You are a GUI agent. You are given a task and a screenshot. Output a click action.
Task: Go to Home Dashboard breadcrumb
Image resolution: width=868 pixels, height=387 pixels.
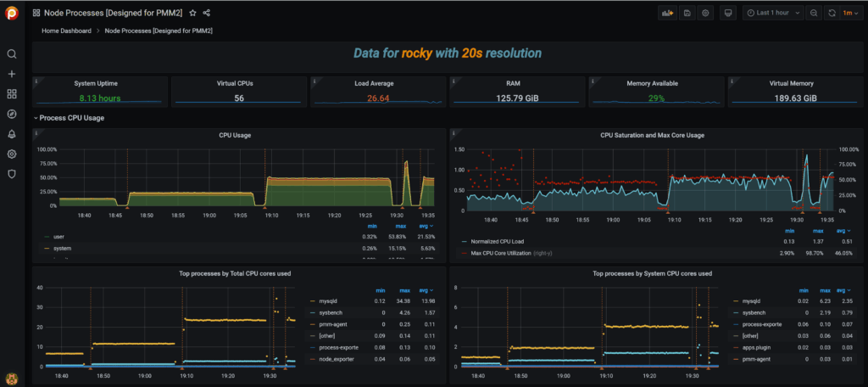(x=66, y=31)
